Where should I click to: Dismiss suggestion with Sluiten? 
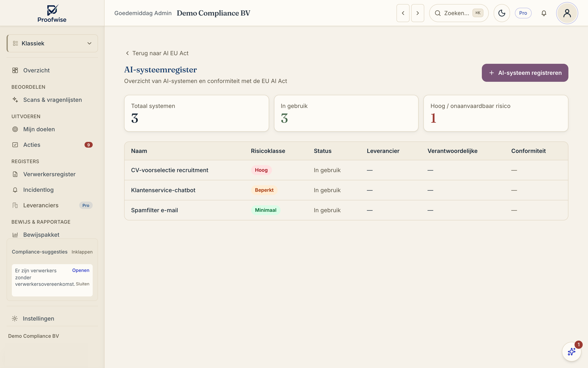[x=83, y=284]
